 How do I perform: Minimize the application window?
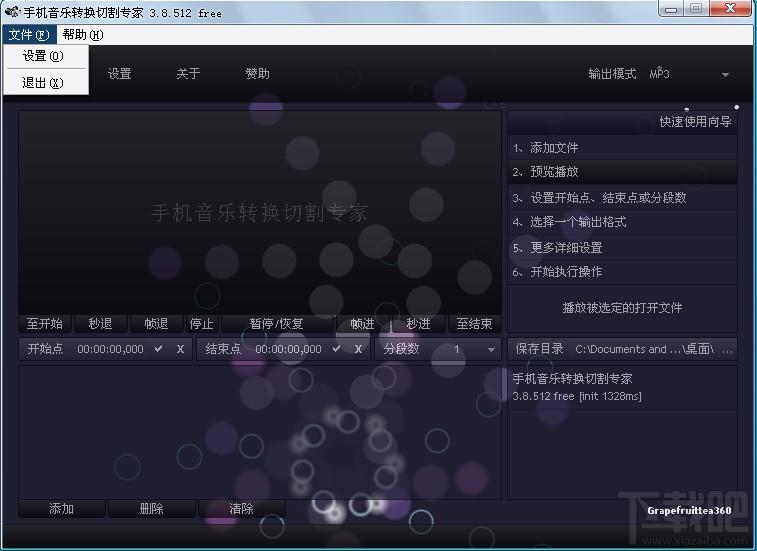(x=671, y=9)
